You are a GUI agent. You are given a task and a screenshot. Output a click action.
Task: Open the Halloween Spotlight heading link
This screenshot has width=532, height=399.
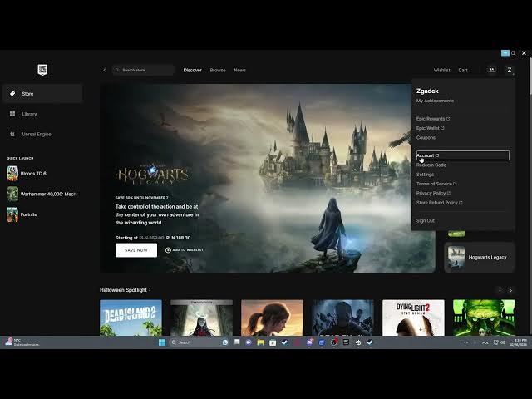[125, 290]
